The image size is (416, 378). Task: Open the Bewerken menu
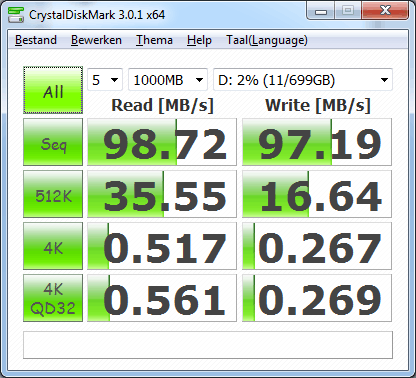pyautogui.click(x=96, y=40)
